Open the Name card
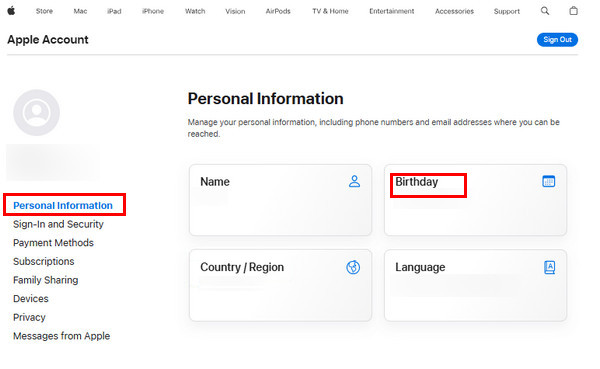 [280, 200]
